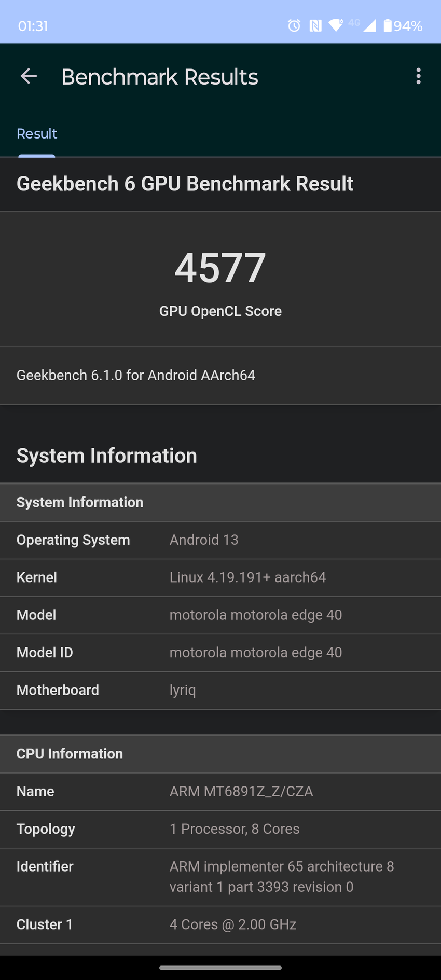The width and height of the screenshot is (441, 980).
Task: Select the Topology 1 Processor, 8 Cores row
Action: coord(220,829)
